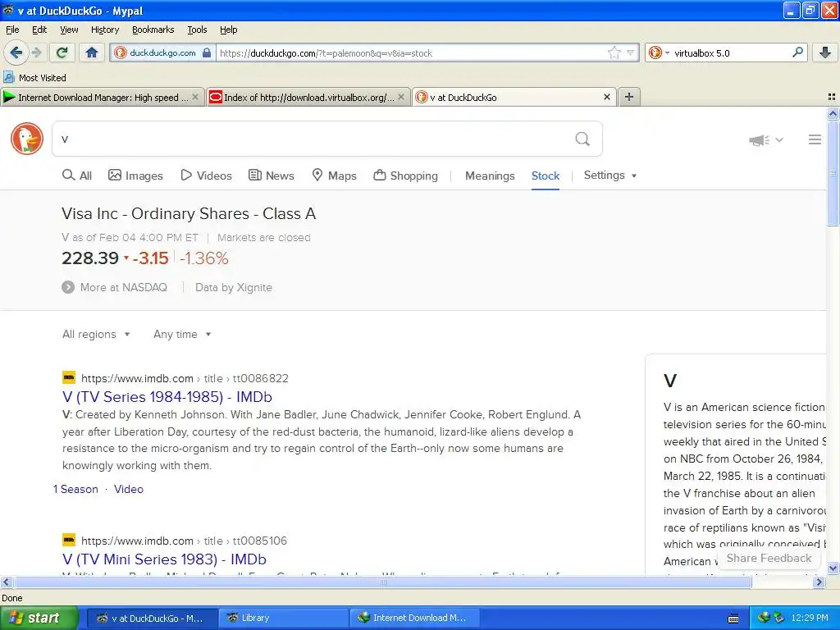Bookmark this page with the star icon
Image resolution: width=840 pixels, height=630 pixels.
[x=614, y=52]
